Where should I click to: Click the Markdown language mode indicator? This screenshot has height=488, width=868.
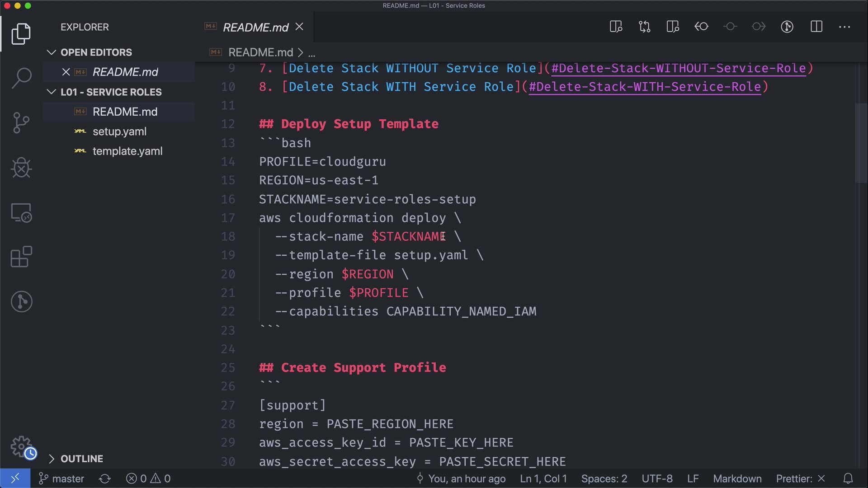tap(737, 479)
